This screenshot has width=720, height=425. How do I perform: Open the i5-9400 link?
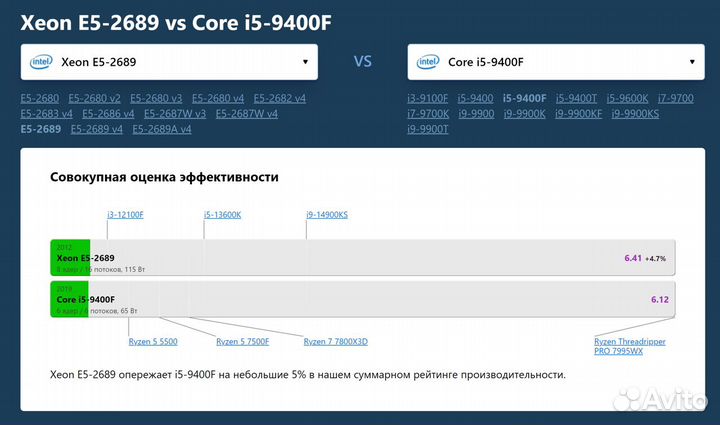[x=475, y=98]
